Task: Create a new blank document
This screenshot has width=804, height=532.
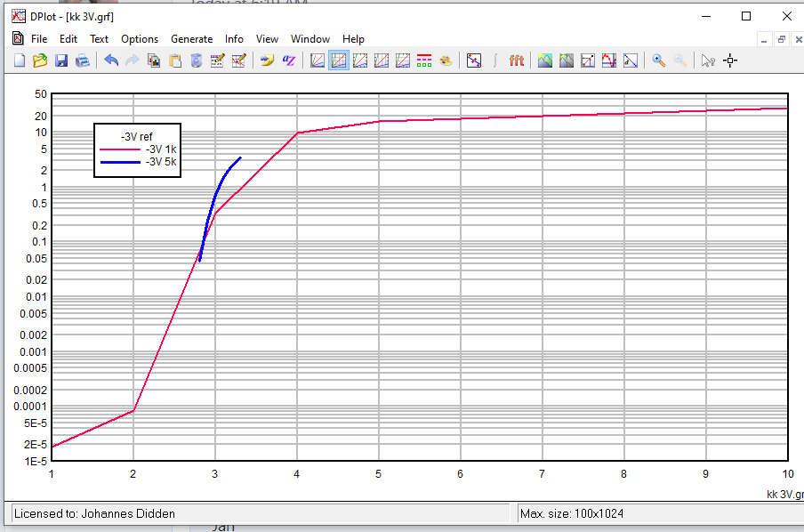Action: [x=19, y=60]
